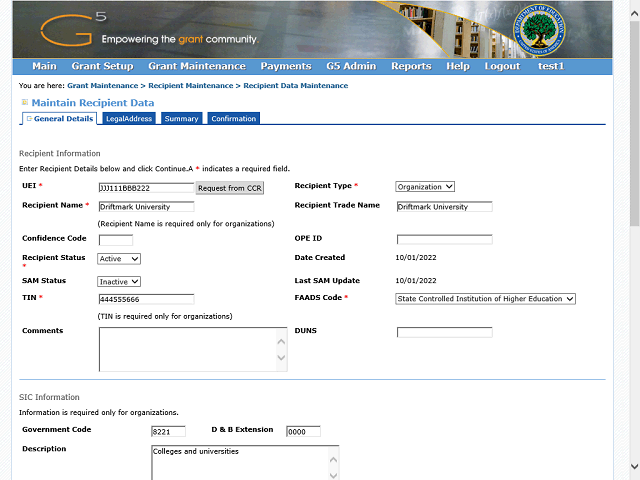
Task: Switch to the Summary tab
Action: click(181, 118)
